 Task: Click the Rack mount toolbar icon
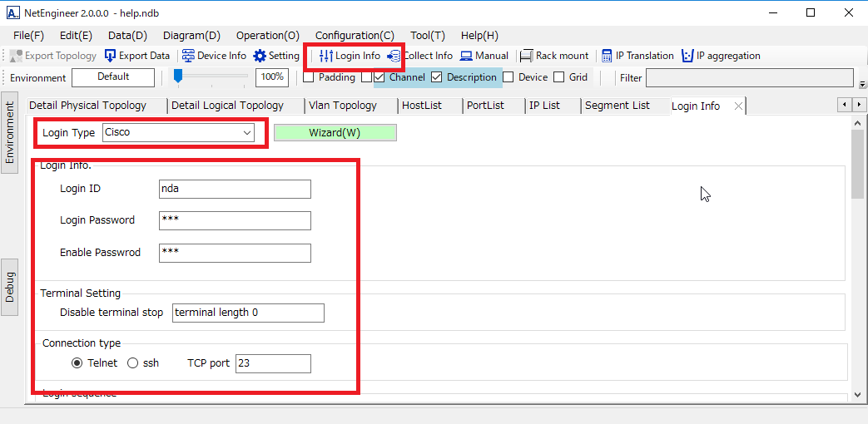(x=526, y=56)
